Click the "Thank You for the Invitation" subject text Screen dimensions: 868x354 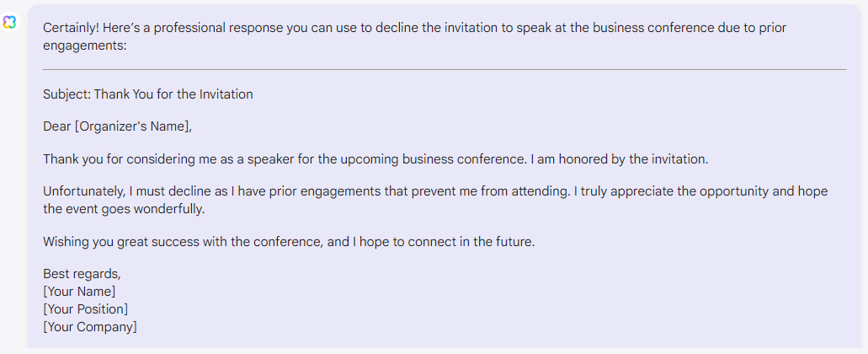coord(173,94)
